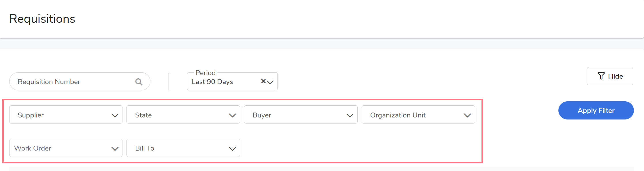Click the chevron arrow in Supplier field

(x=115, y=115)
